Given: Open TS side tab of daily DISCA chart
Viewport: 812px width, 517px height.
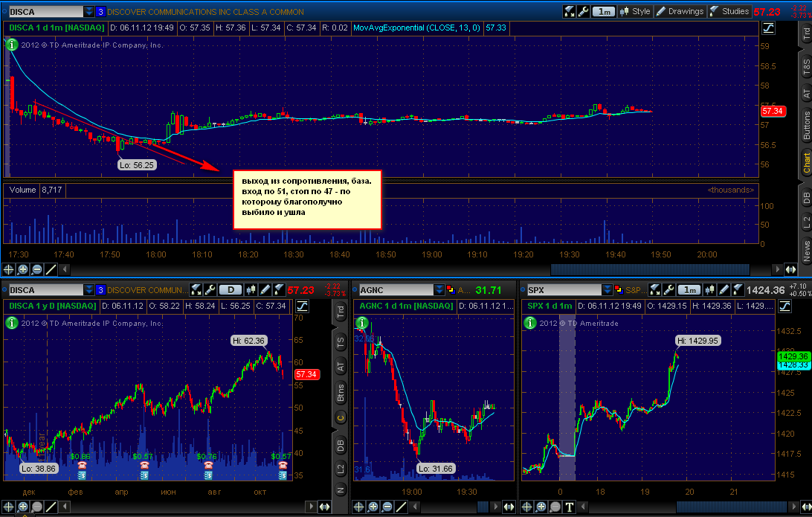Looking at the screenshot, I should pyautogui.click(x=341, y=342).
